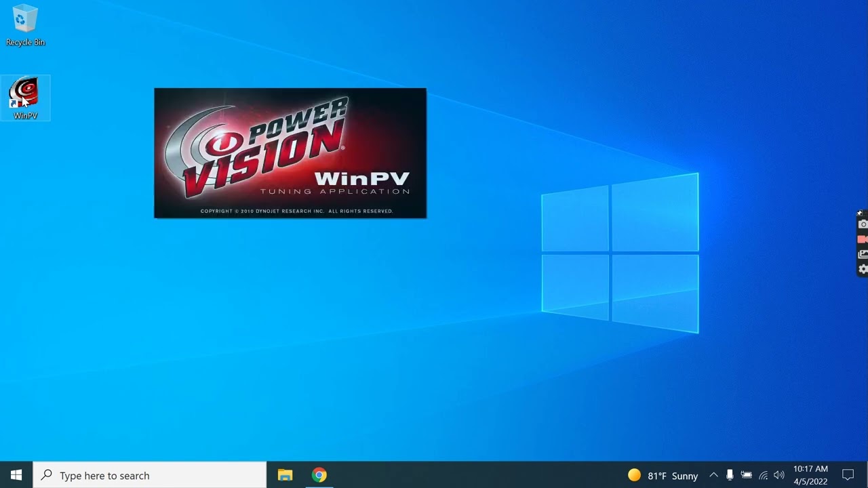Open the Windows Start menu
868x488 pixels.
[x=16, y=475]
